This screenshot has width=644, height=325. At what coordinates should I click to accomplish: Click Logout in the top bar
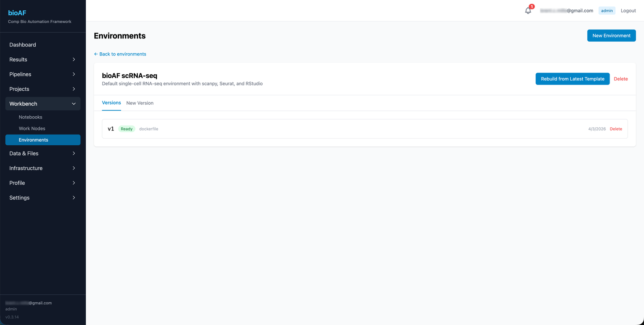pos(628,11)
